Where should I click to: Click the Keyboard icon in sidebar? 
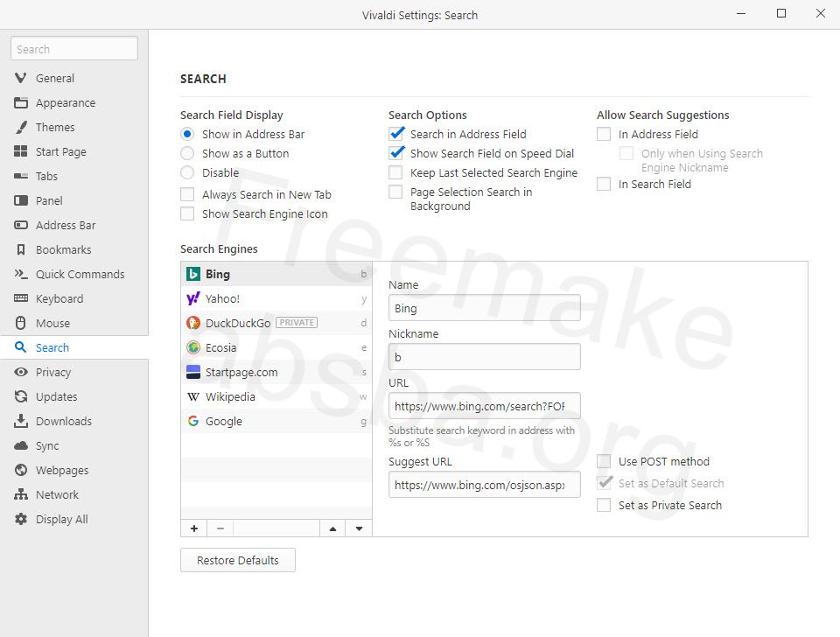click(x=20, y=299)
